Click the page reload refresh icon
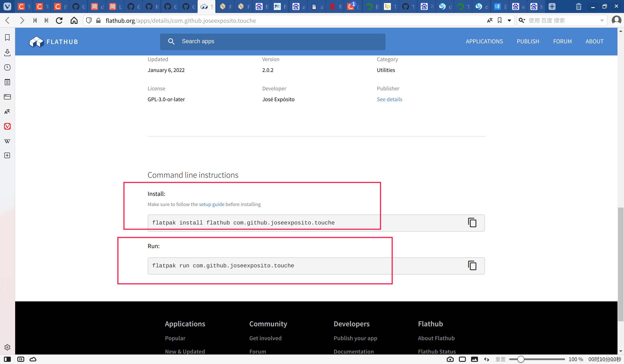Image resolution: width=624 pixels, height=364 pixels. click(x=59, y=20)
